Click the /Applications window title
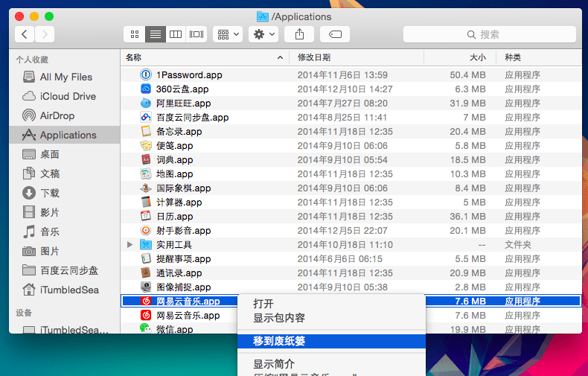Viewport: 588px width, 376px height. pyautogui.click(x=301, y=16)
